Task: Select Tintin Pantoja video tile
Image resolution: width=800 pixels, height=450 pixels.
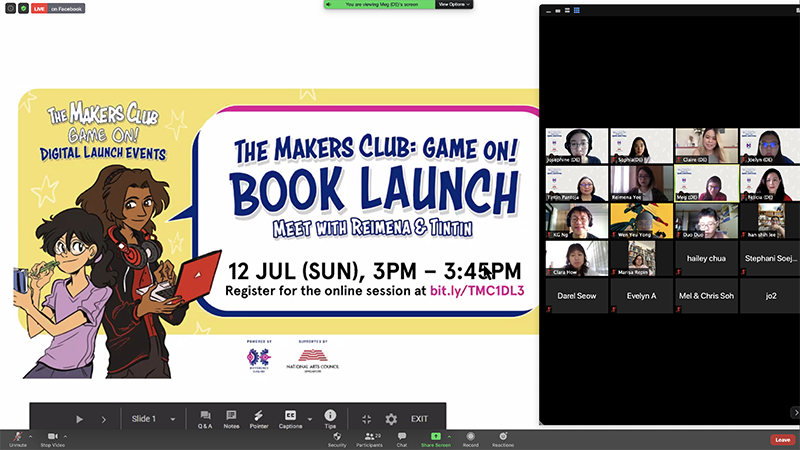Action: (x=577, y=184)
